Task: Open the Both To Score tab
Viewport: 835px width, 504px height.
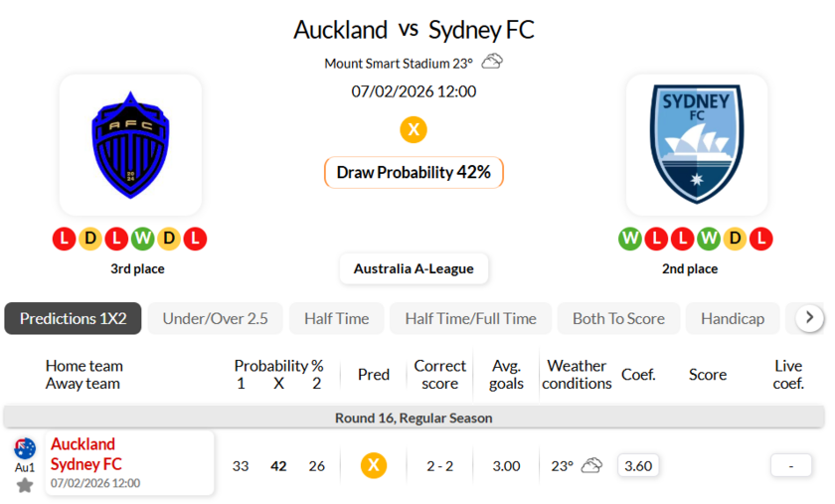Action: coord(618,318)
